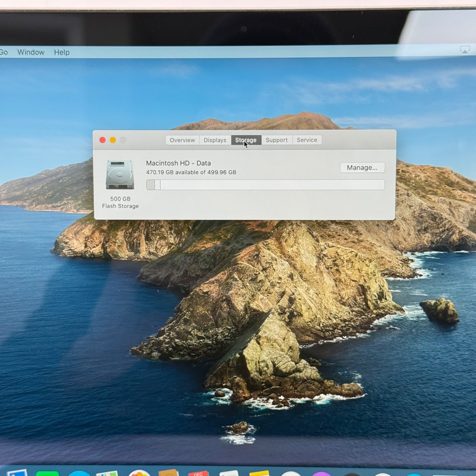This screenshot has width=476, height=476.
Task: Go to the Support tab
Action: (276, 140)
